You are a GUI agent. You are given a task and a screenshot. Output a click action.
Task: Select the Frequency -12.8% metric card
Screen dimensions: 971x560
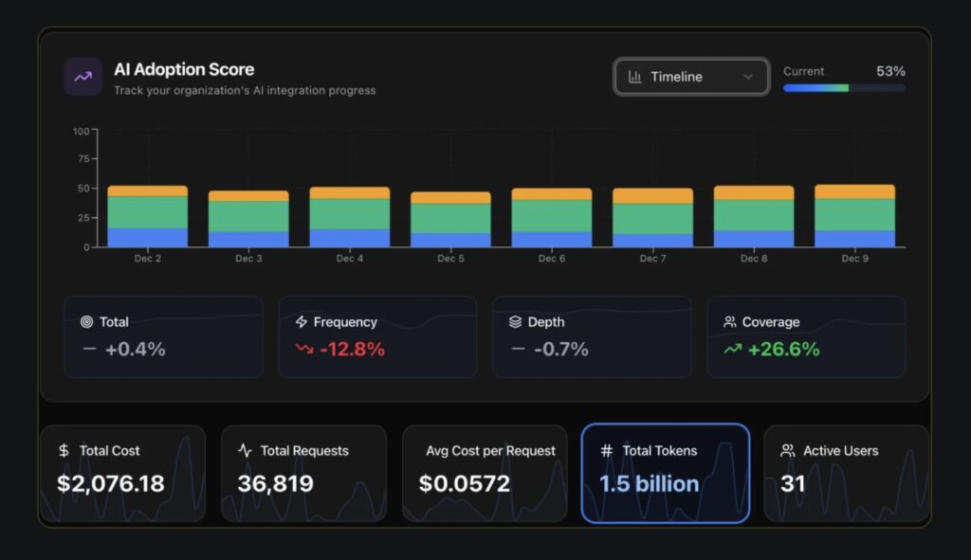(x=377, y=337)
